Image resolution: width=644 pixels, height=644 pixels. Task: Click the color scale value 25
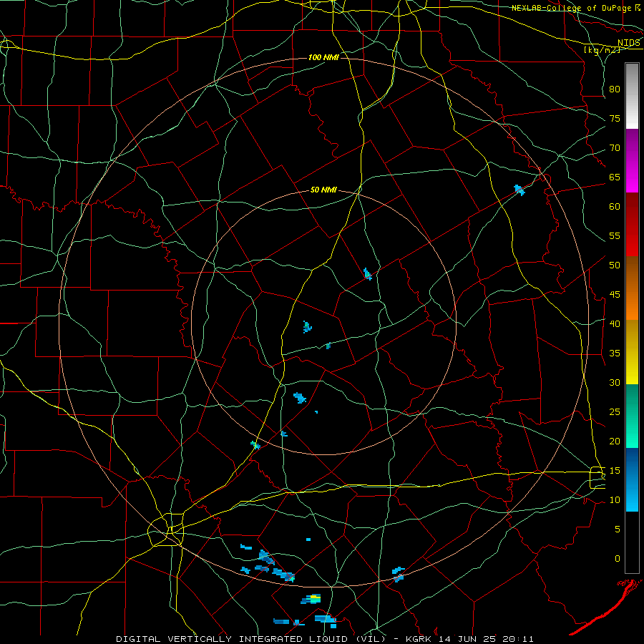click(615, 412)
